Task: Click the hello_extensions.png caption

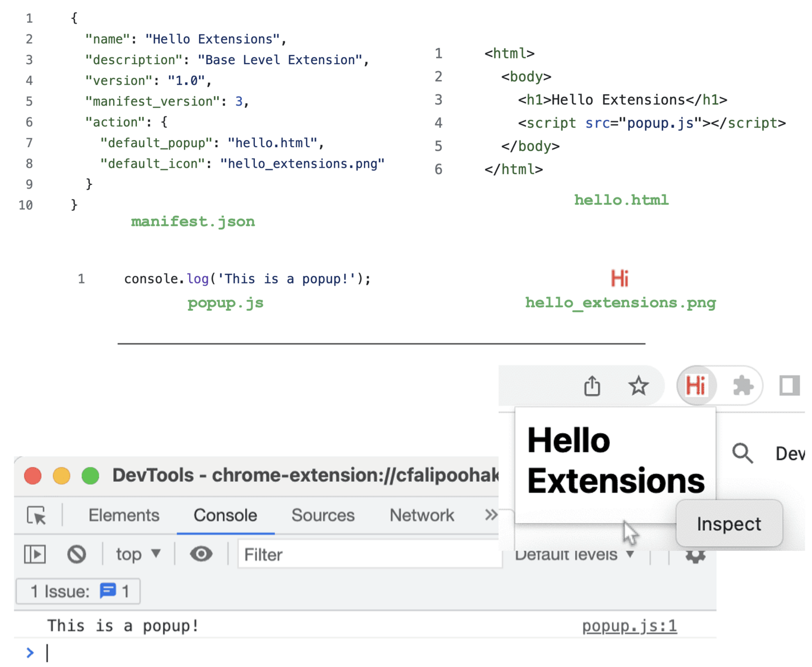Action: click(620, 303)
